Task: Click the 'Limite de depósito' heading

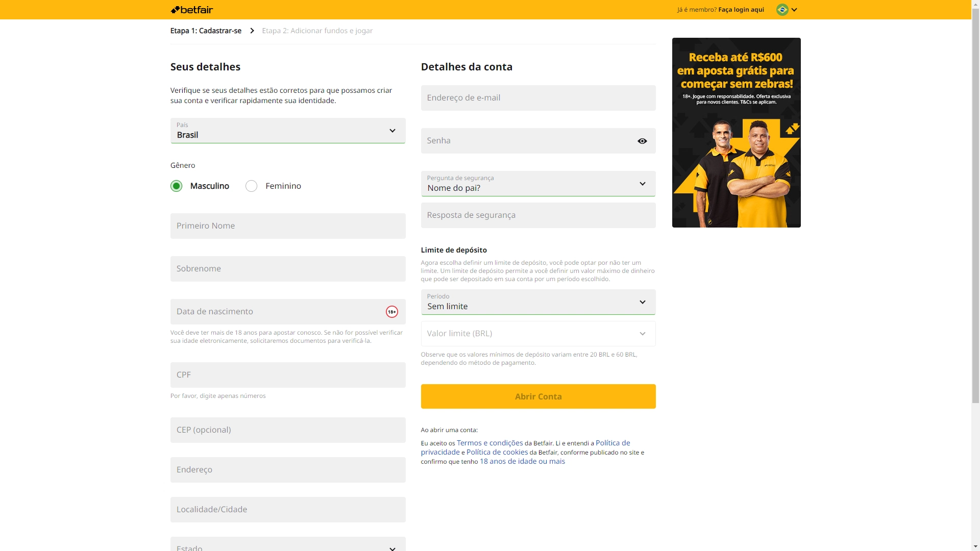Action: pyautogui.click(x=454, y=250)
